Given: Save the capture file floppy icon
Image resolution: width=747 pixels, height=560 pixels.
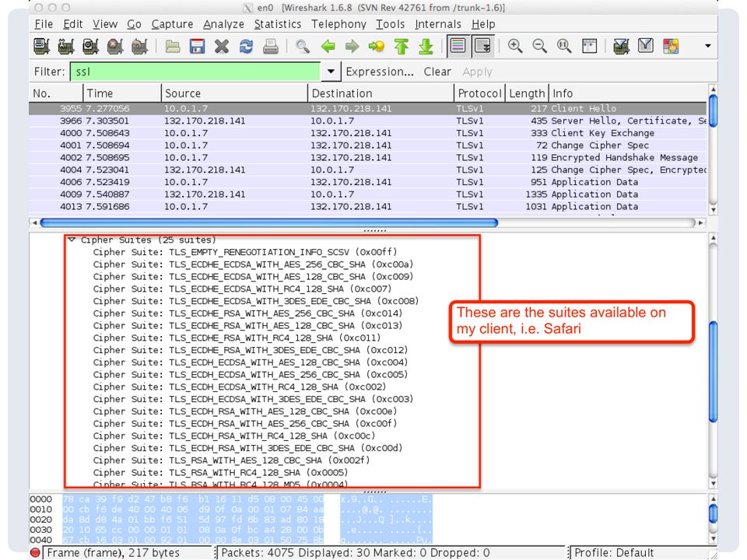Looking at the screenshot, I should 197,46.
